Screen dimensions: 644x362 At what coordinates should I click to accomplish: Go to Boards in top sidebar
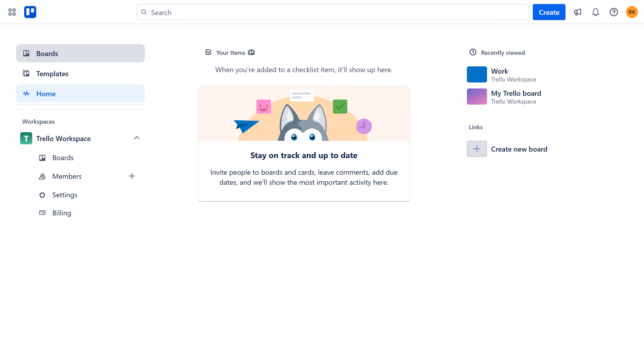coord(80,53)
